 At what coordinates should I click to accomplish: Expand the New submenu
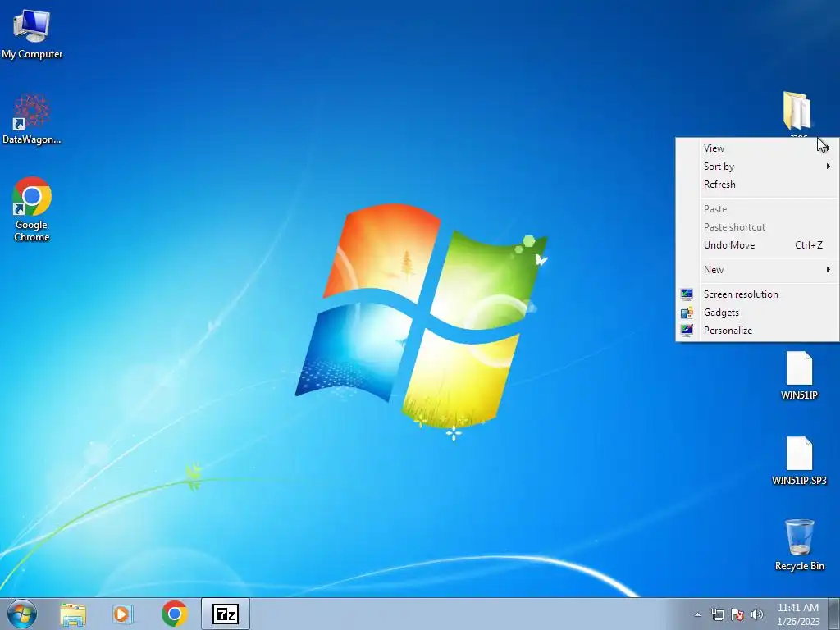[x=757, y=270]
